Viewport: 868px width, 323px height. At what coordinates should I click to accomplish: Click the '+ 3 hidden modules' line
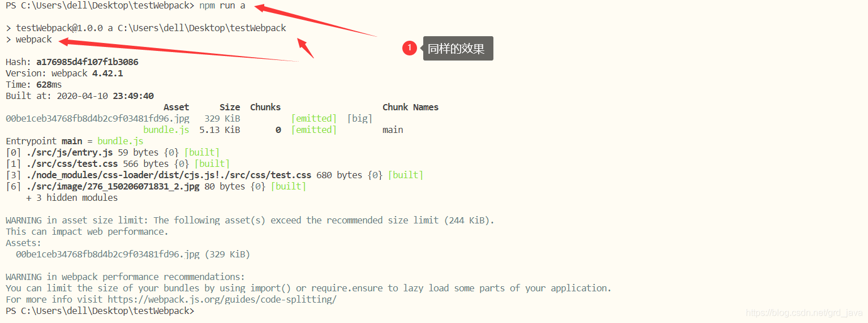[x=72, y=198]
